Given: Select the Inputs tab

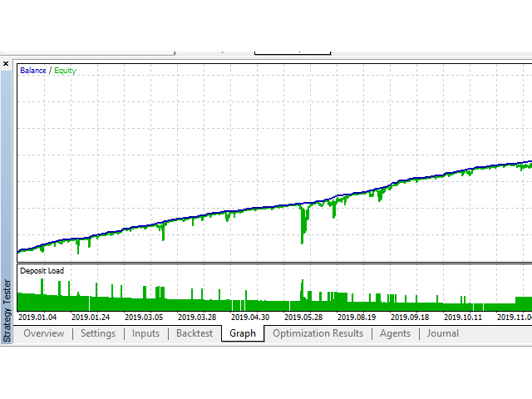Looking at the screenshot, I should pyautogui.click(x=145, y=333).
